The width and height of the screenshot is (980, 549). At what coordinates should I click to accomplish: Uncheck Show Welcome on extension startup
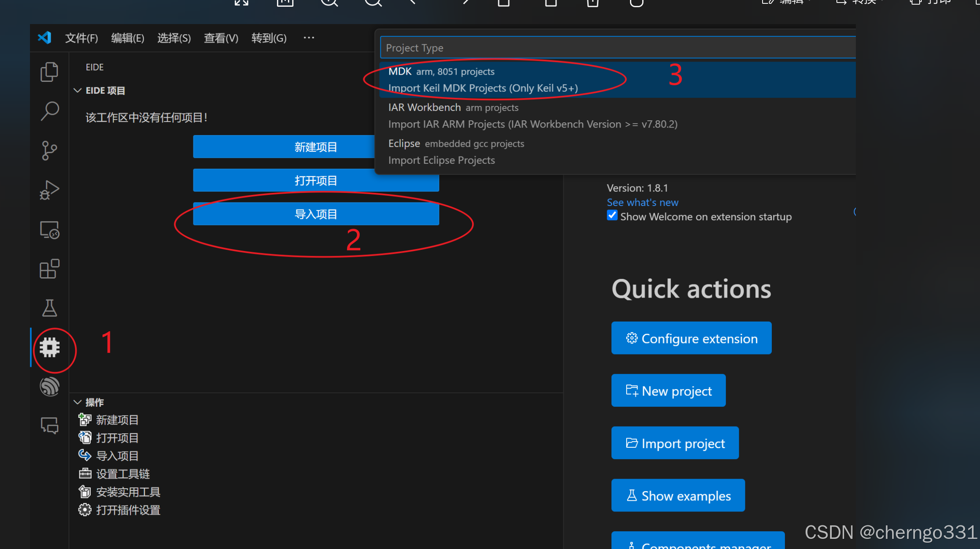pyautogui.click(x=612, y=216)
